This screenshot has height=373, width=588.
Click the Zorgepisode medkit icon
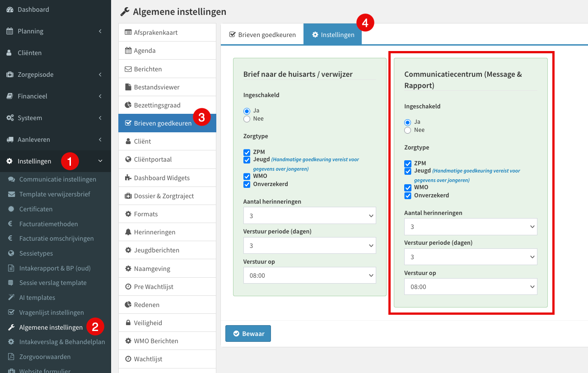point(9,75)
